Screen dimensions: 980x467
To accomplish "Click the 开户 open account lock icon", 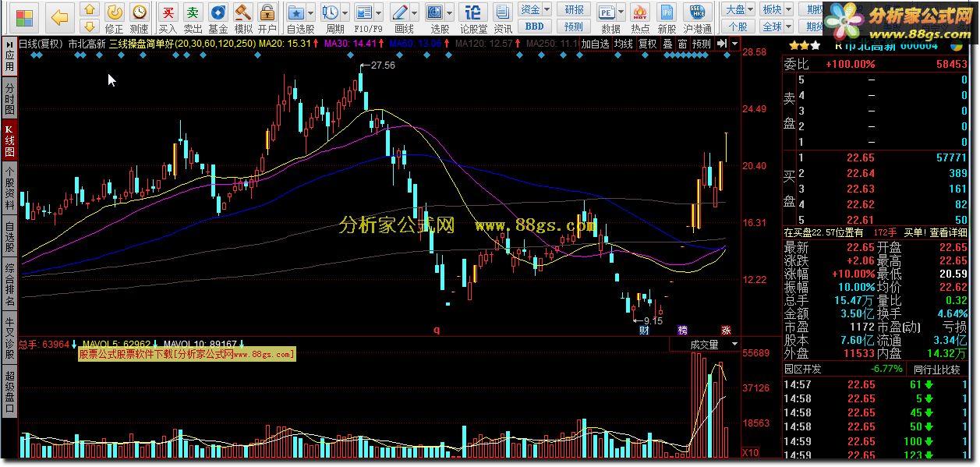I will (x=267, y=18).
